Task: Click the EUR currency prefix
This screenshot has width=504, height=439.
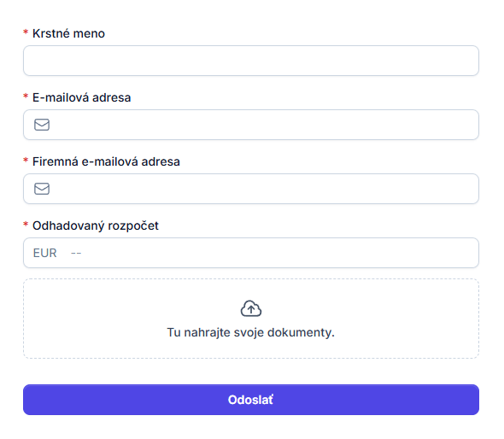Action: point(45,254)
